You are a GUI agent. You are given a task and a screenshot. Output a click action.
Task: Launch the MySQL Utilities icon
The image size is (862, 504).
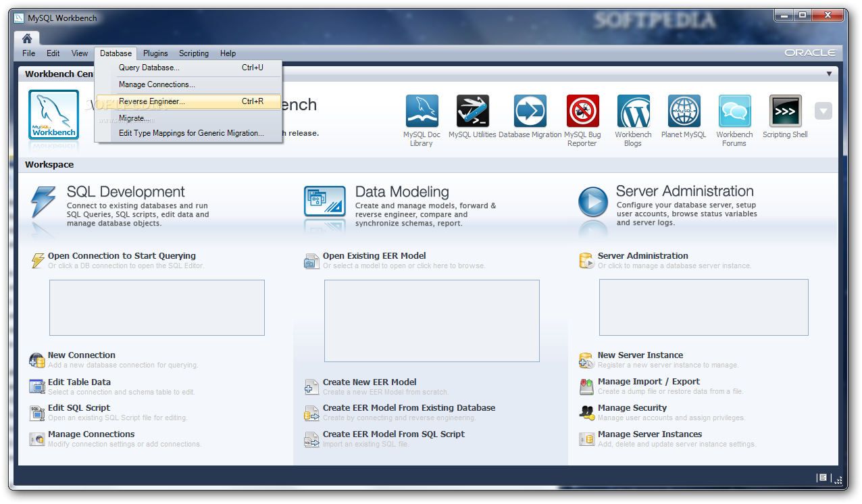[x=473, y=111]
